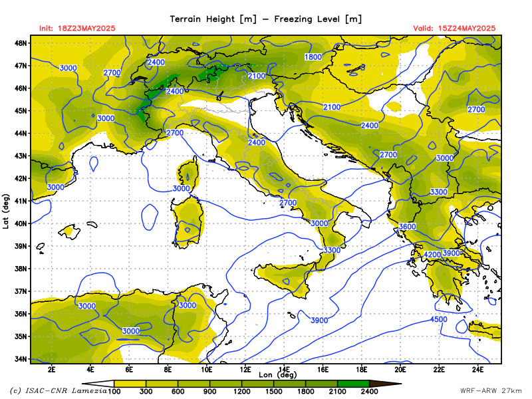Pick the 1800–2100 colorbar swatch

point(321,384)
